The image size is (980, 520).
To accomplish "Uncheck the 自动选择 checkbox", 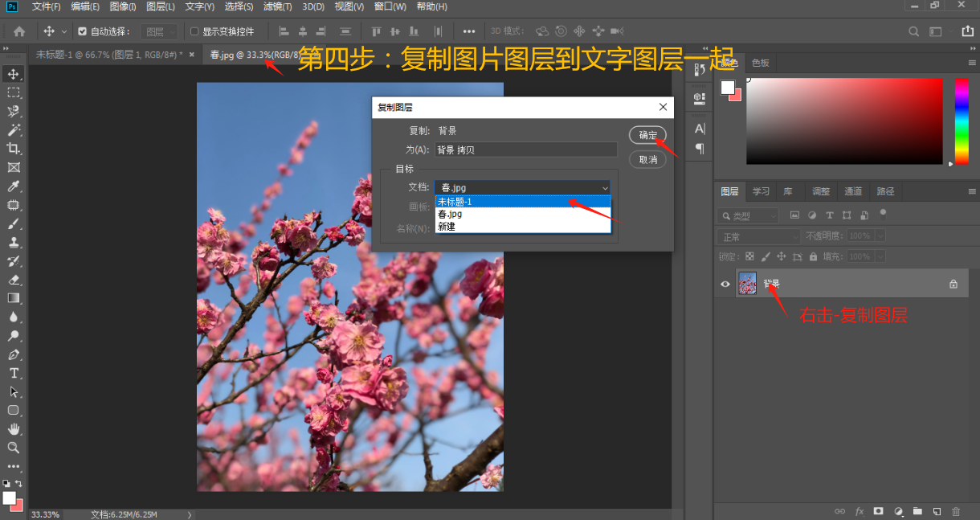I will tap(82, 32).
